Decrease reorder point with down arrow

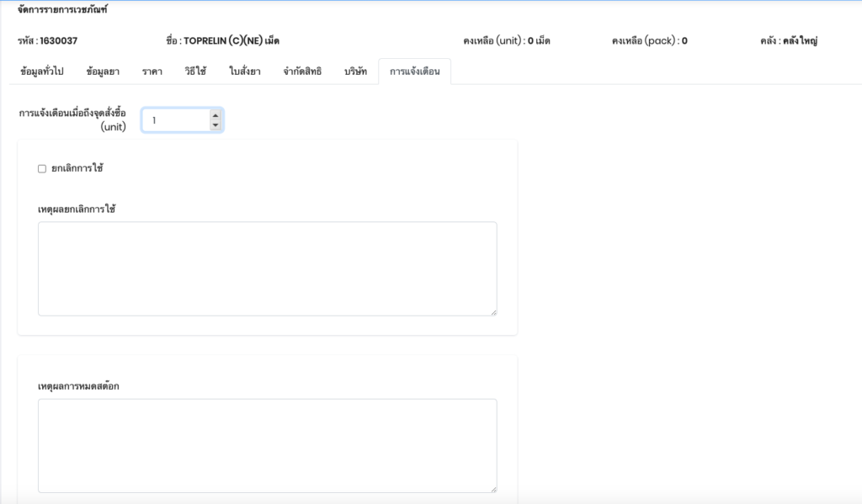pos(215,125)
